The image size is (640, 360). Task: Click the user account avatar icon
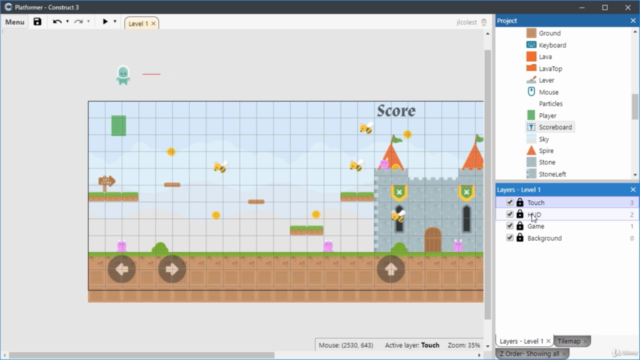[484, 22]
